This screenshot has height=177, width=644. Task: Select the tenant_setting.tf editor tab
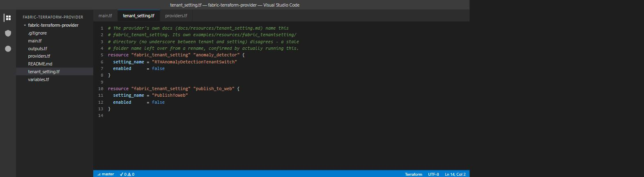click(138, 16)
